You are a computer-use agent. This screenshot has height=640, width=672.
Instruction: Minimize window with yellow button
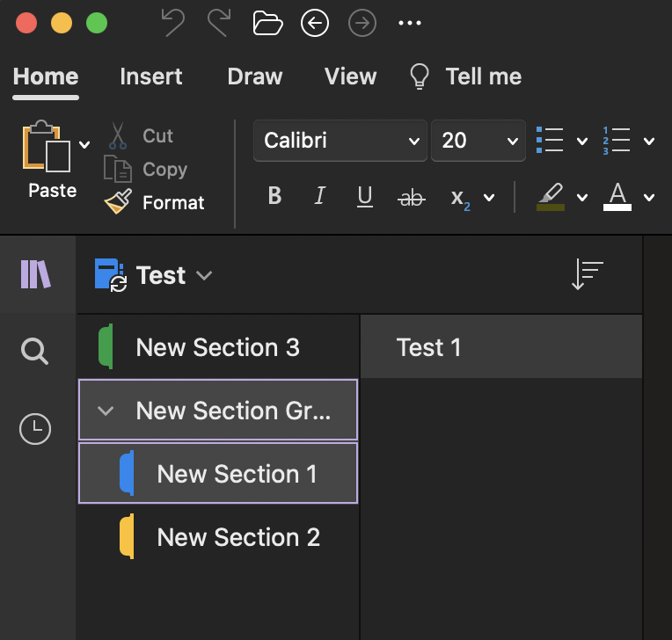62,23
